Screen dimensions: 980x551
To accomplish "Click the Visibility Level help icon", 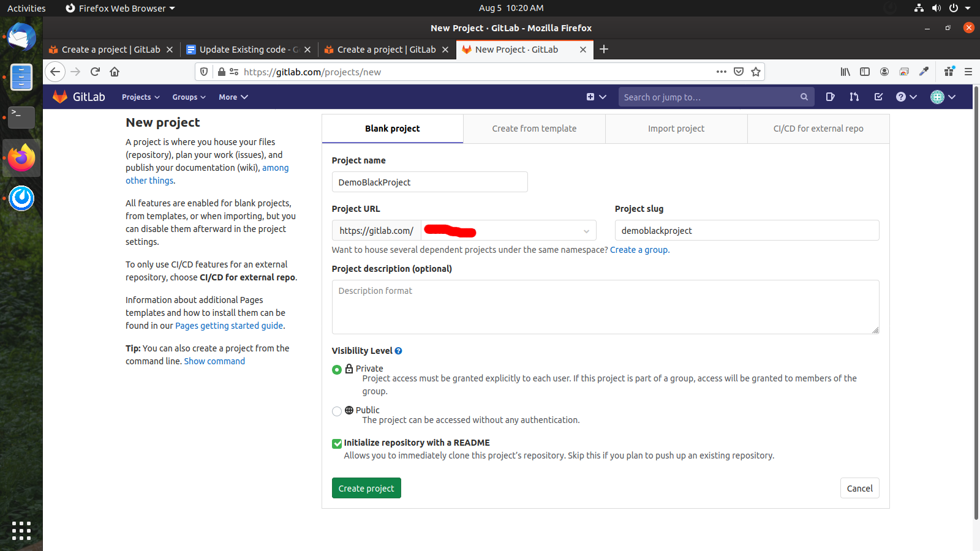I will pos(398,351).
